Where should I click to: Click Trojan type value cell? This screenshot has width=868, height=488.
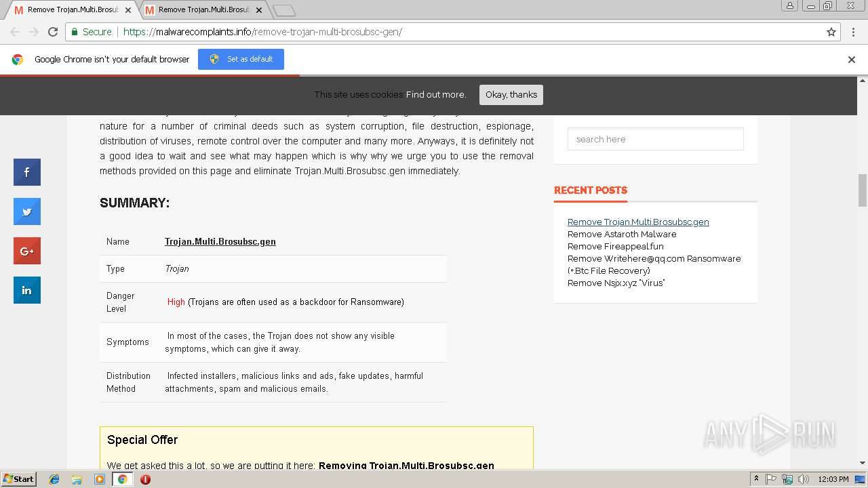pyautogui.click(x=177, y=268)
